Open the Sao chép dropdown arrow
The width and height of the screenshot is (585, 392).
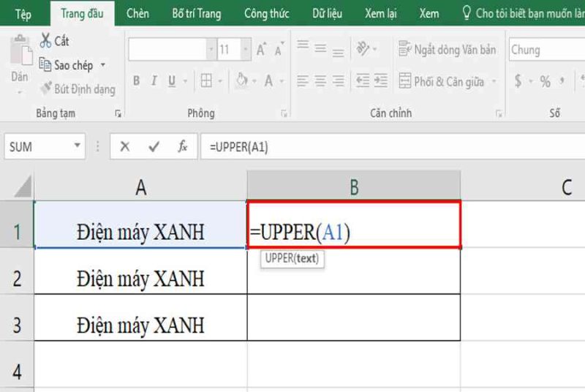(102, 65)
